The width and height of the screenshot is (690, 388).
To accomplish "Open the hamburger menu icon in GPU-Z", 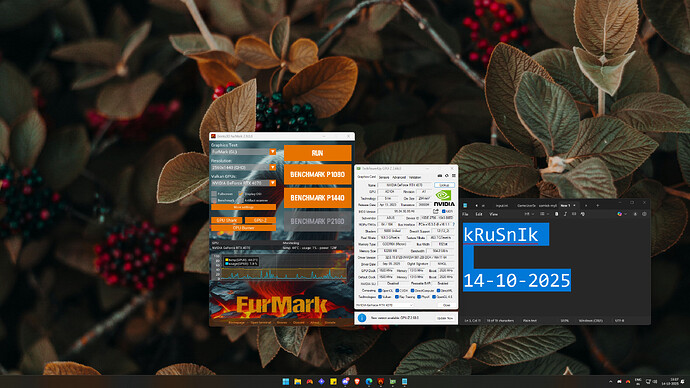I will point(454,176).
